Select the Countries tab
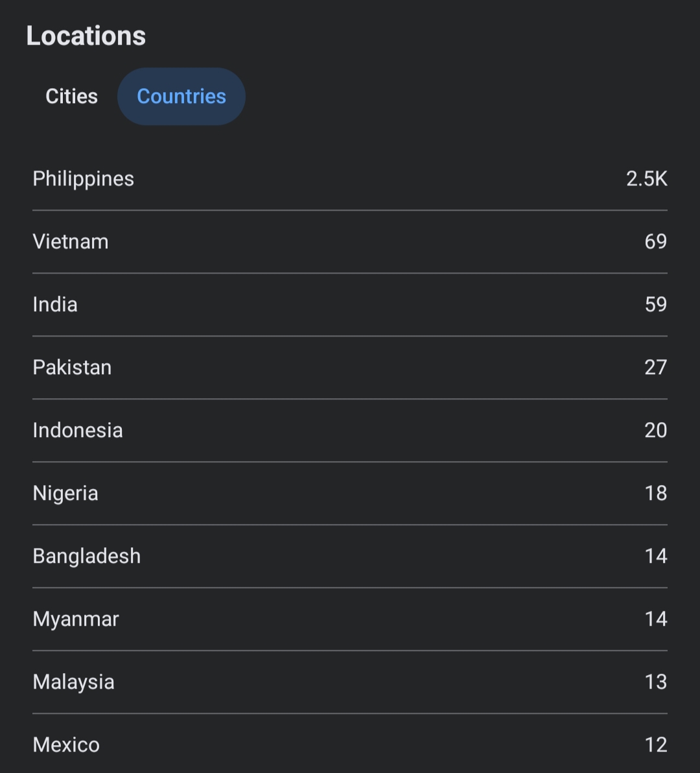 click(181, 96)
